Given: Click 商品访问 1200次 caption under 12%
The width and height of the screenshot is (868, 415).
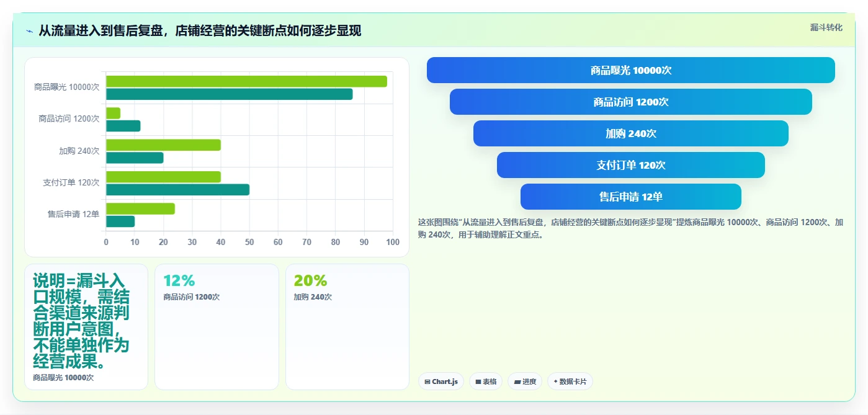Looking at the screenshot, I should tap(191, 297).
